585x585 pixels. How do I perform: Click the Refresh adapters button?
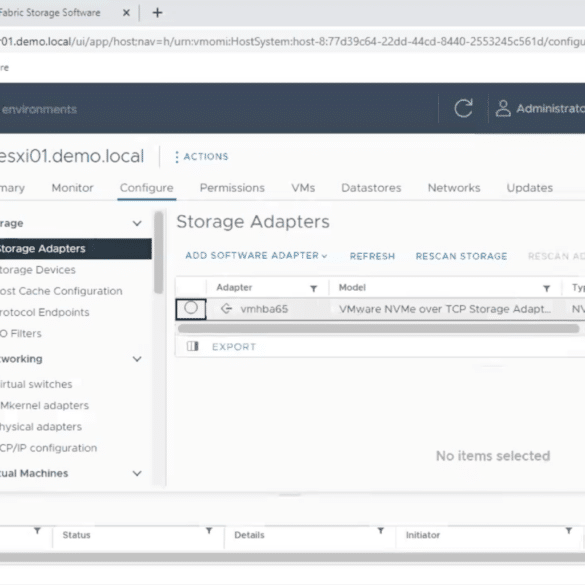(x=372, y=256)
